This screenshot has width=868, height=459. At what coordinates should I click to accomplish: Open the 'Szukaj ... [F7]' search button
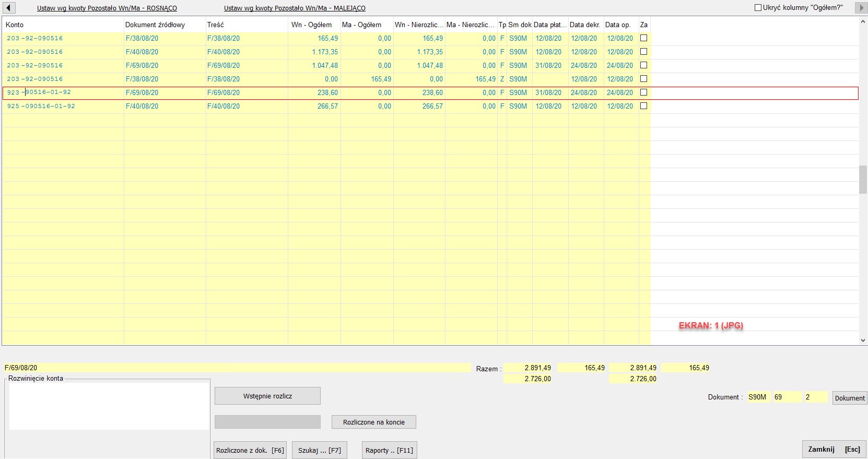319,450
